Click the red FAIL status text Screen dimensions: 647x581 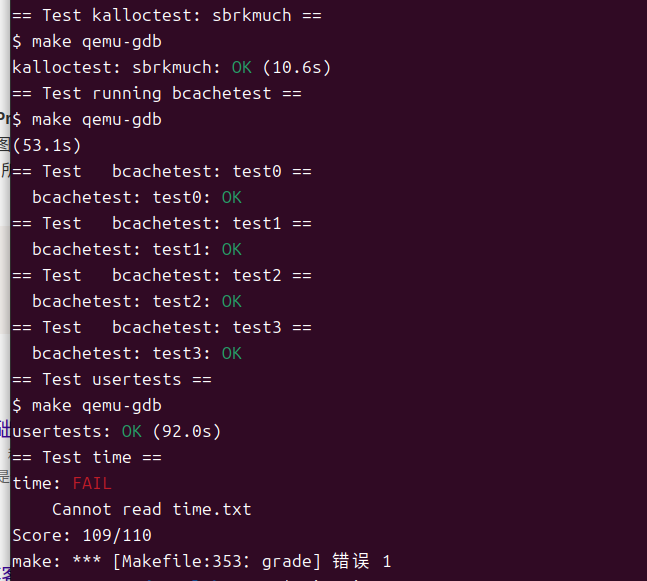92,483
